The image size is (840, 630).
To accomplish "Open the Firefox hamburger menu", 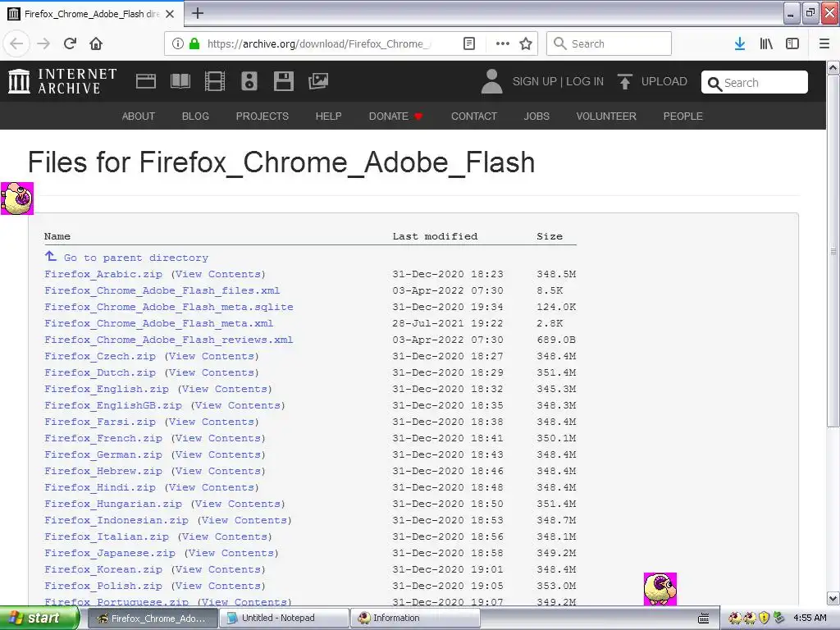I will pos(824,44).
